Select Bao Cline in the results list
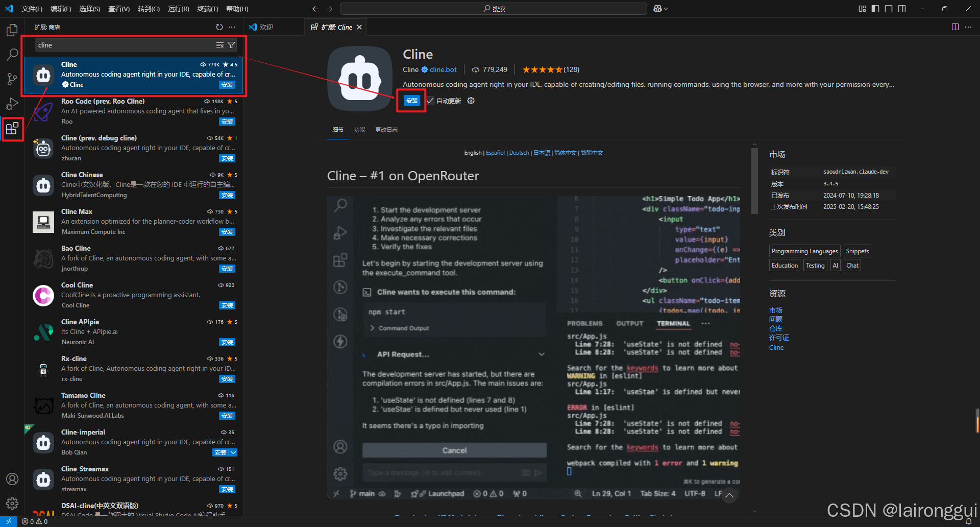Screen dimensions: 980x527 (134, 258)
